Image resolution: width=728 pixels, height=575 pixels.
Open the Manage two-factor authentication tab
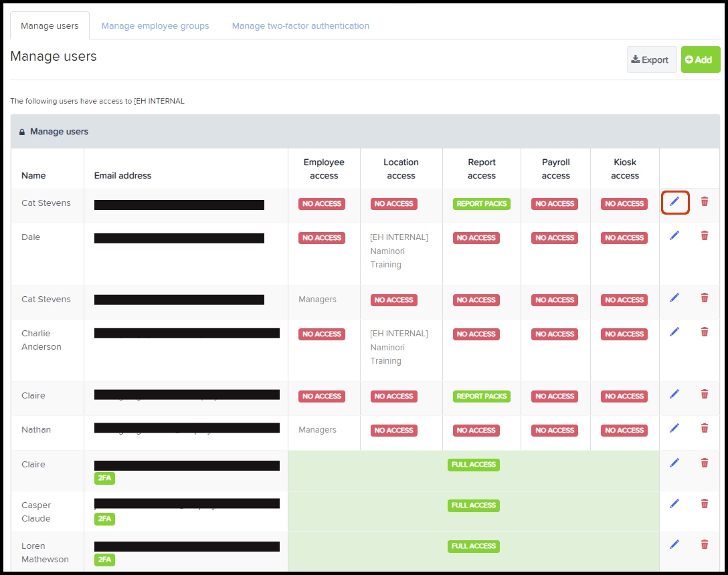pos(300,26)
